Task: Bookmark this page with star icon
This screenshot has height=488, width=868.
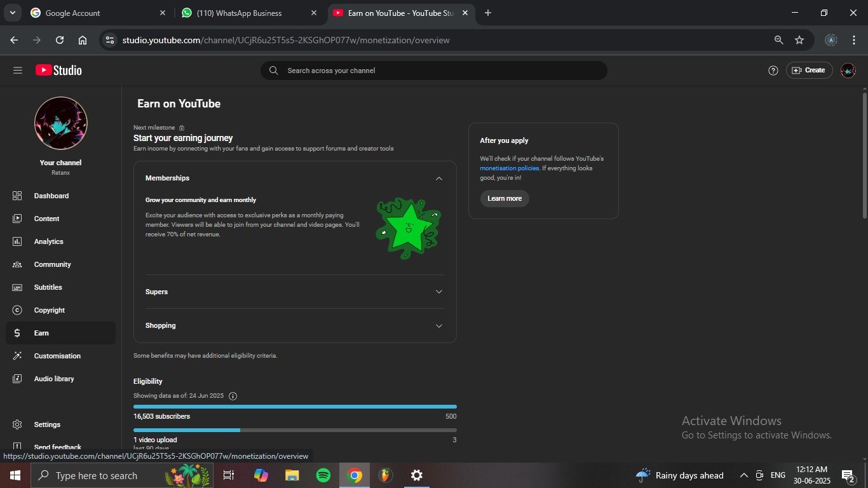Action: pyautogui.click(x=799, y=40)
